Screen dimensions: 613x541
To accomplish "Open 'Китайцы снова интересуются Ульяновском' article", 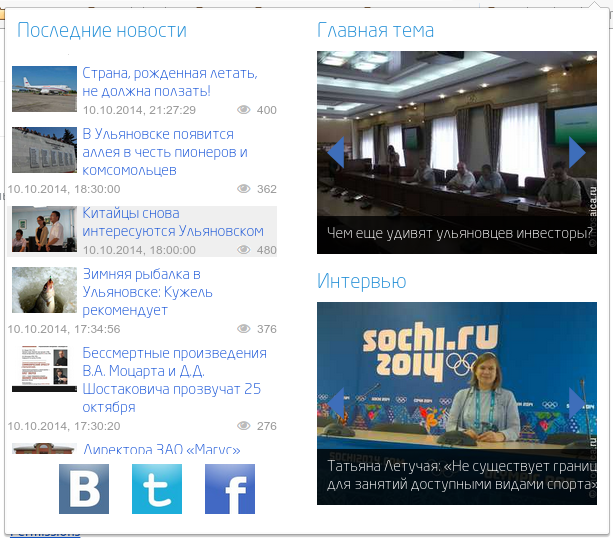I will coord(173,222).
